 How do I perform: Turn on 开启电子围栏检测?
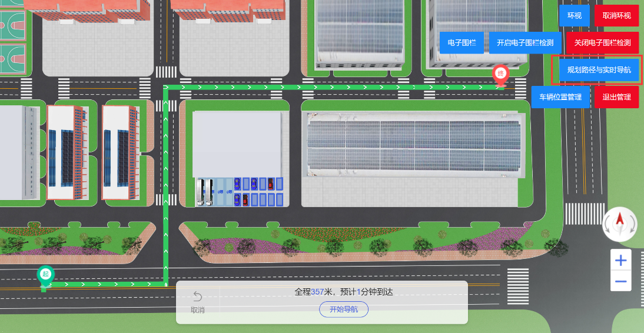click(x=525, y=43)
